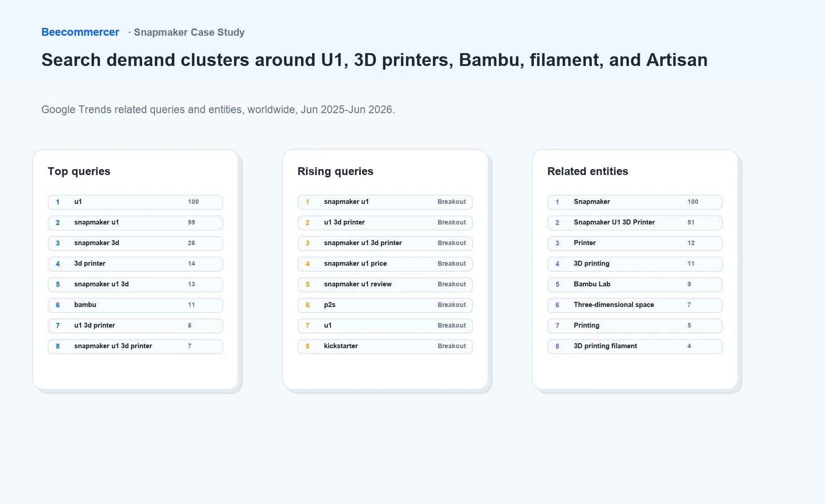This screenshot has height=504, width=825.
Task: Select the 'Printer' entity row scored 12
Action: pyautogui.click(x=635, y=243)
